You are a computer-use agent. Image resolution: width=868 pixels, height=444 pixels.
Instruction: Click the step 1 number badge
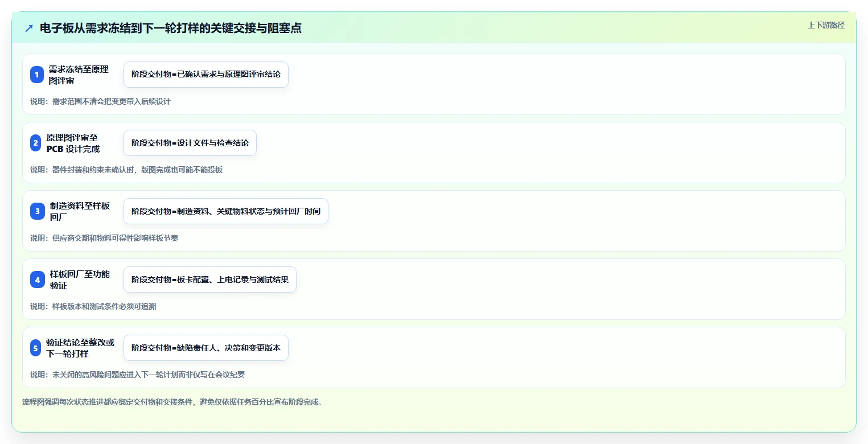(37, 75)
